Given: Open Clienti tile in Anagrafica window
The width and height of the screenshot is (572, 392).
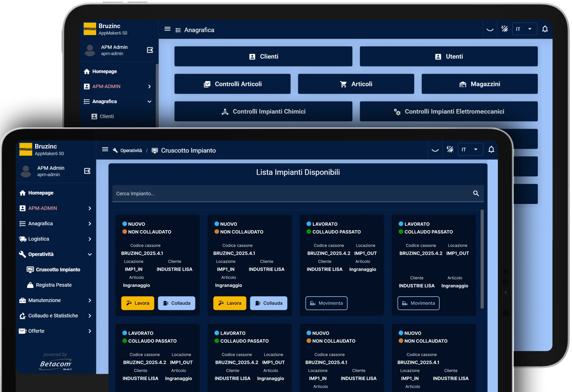Looking at the screenshot, I should point(263,56).
